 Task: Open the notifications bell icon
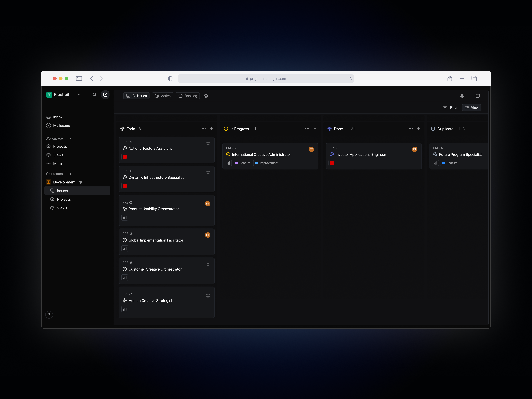(x=462, y=96)
